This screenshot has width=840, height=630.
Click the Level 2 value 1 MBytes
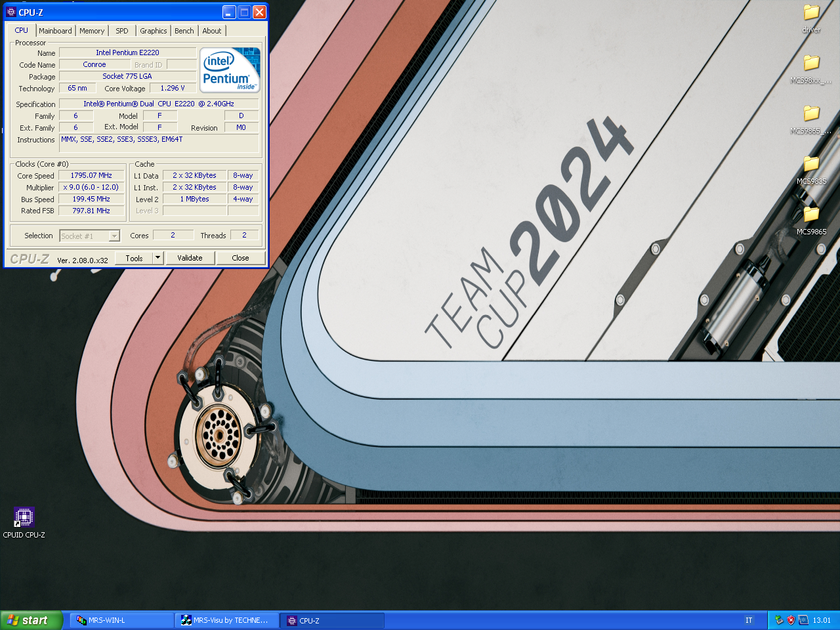(x=194, y=199)
